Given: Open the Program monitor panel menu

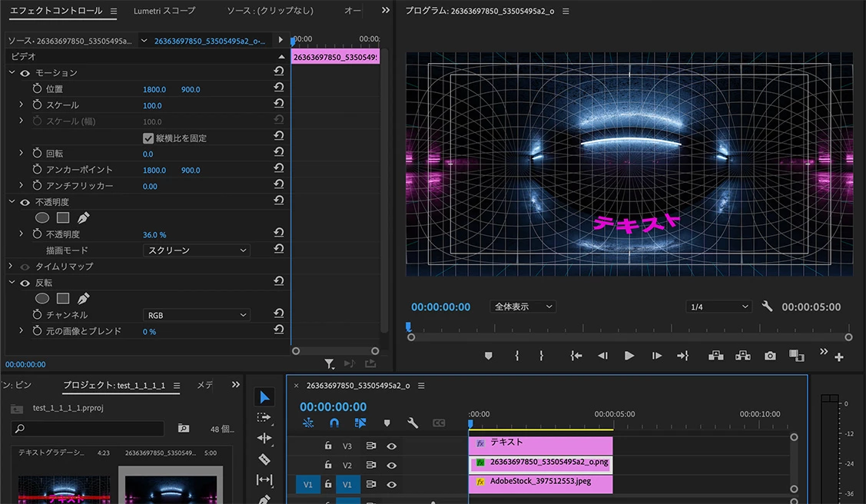Looking at the screenshot, I should (566, 11).
